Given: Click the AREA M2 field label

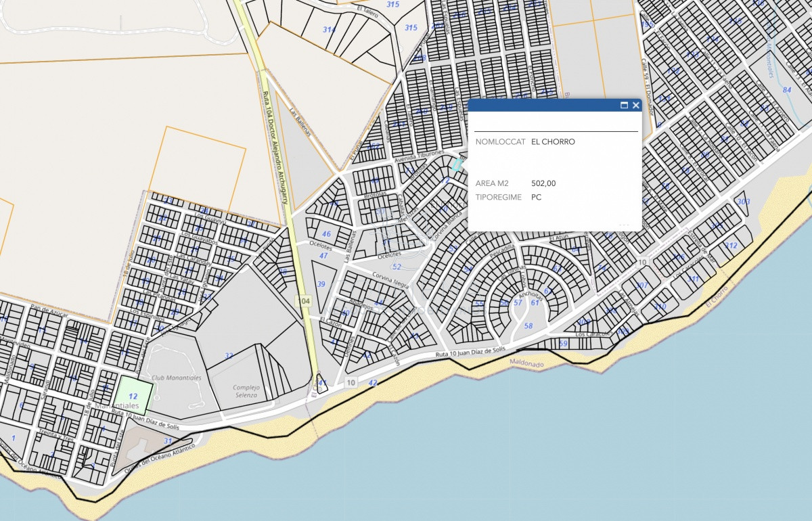Looking at the screenshot, I should (x=492, y=183).
